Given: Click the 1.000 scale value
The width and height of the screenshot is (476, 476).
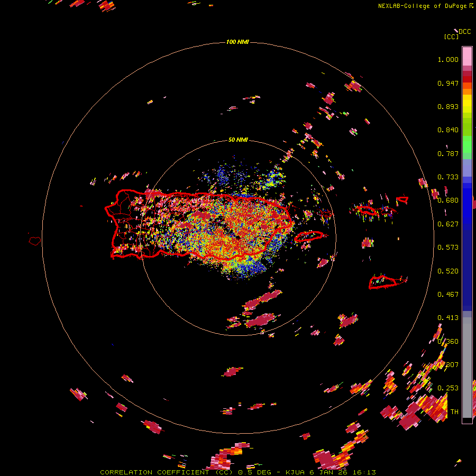Looking at the screenshot, I should click(448, 59).
